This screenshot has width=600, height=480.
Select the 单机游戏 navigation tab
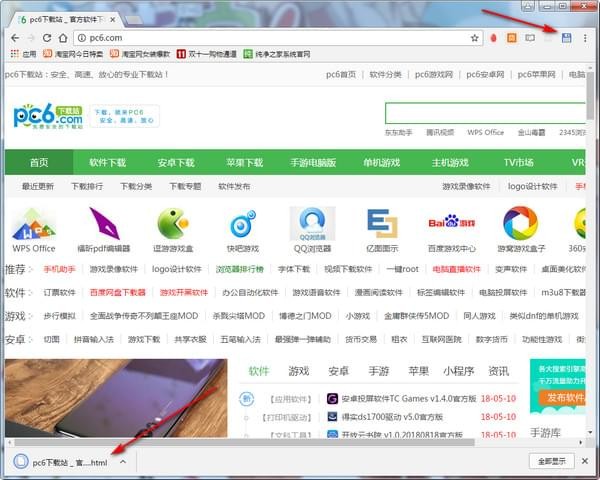(382, 162)
